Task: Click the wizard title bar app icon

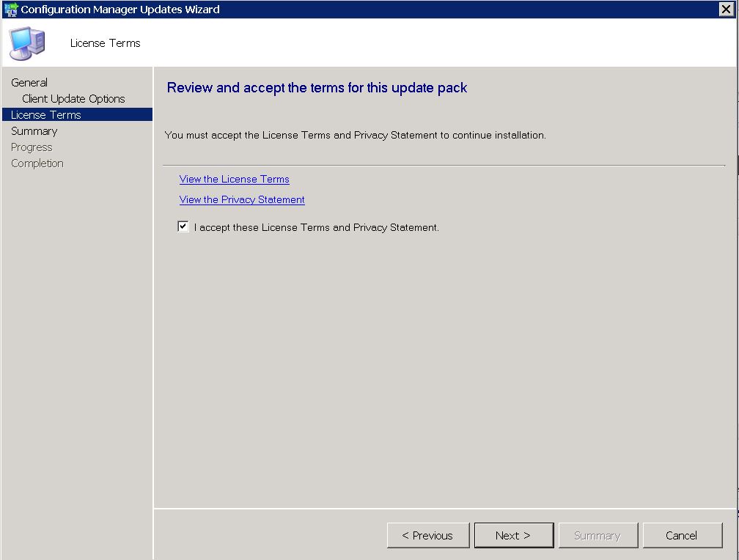Action: tap(11, 9)
